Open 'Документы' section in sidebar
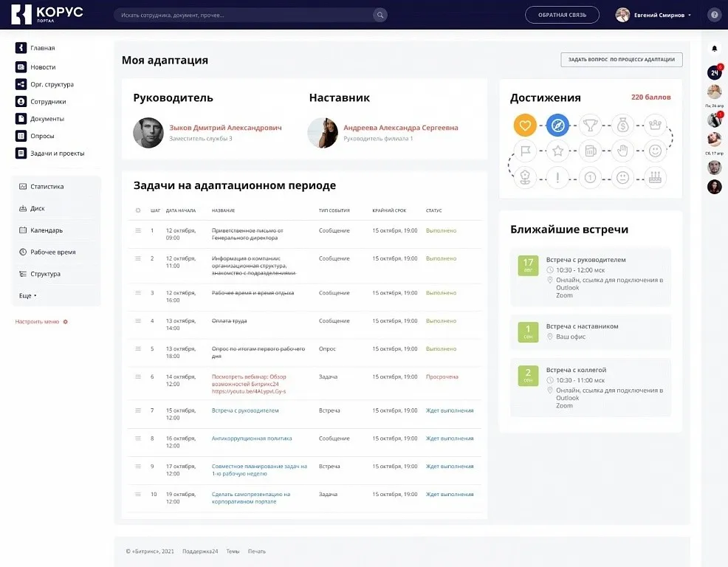 pos(47,119)
